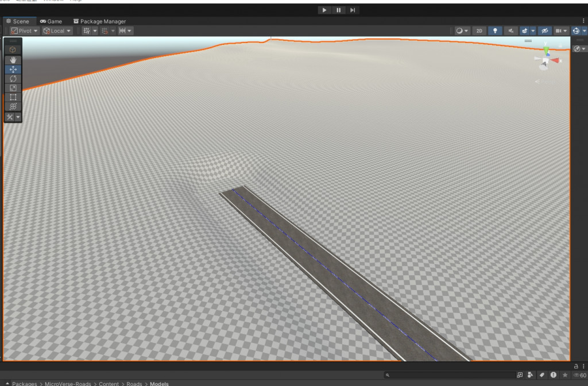Toggle gizmos visibility button

pyautogui.click(x=576, y=31)
